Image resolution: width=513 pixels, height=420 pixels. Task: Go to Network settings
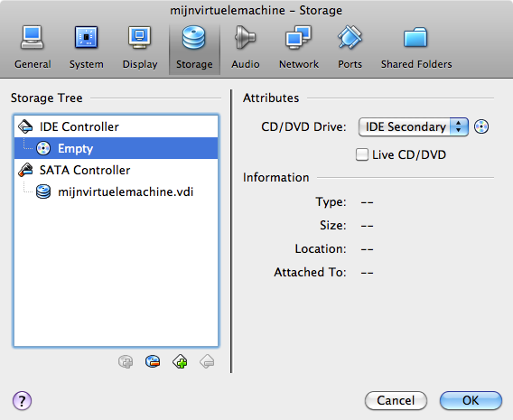coord(298,49)
